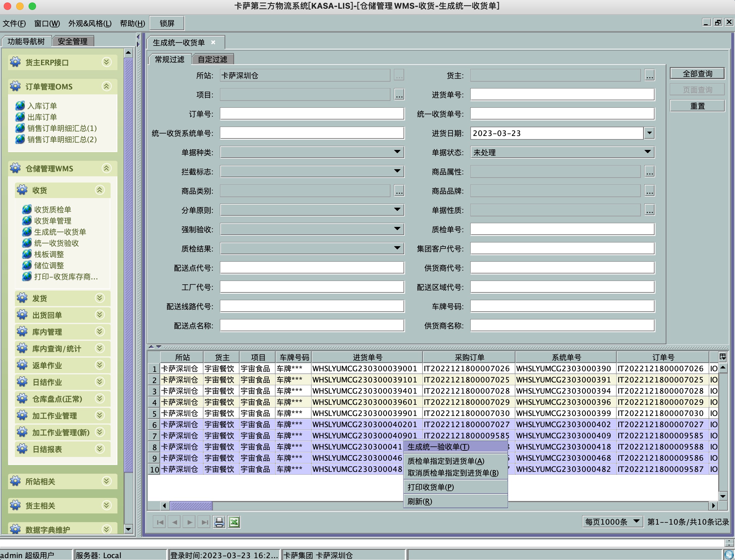Image resolution: width=735 pixels, height=560 pixels.
Task: Close the 生成统一收货单 tab
Action: coord(213,42)
